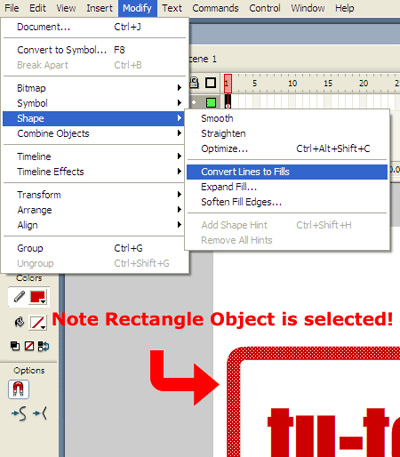This screenshot has height=457, width=400.
Task: Open the Help menu
Action: (345, 8)
